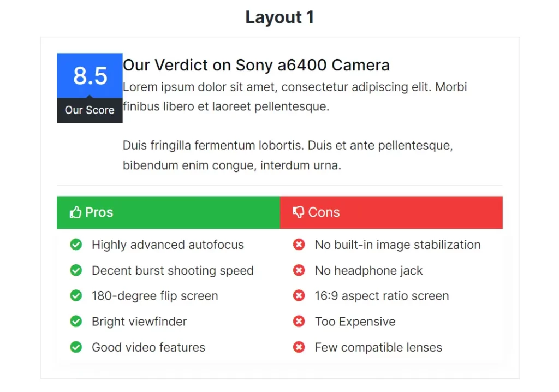Click the red X next to Too Expensive
The height and width of the screenshot is (392, 559).
pyautogui.click(x=299, y=322)
